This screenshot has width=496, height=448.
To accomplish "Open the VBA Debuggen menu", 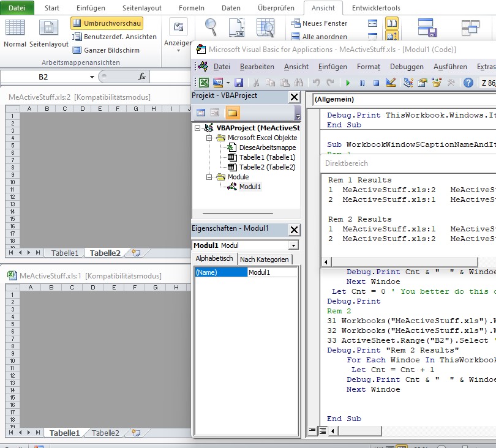I will pos(407,67).
